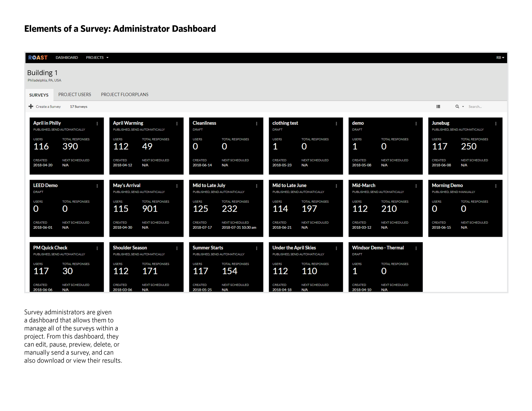Open kebab menu on Cleanliness survey card
Image resolution: width=532 pixels, height=411 pixels.
point(256,124)
